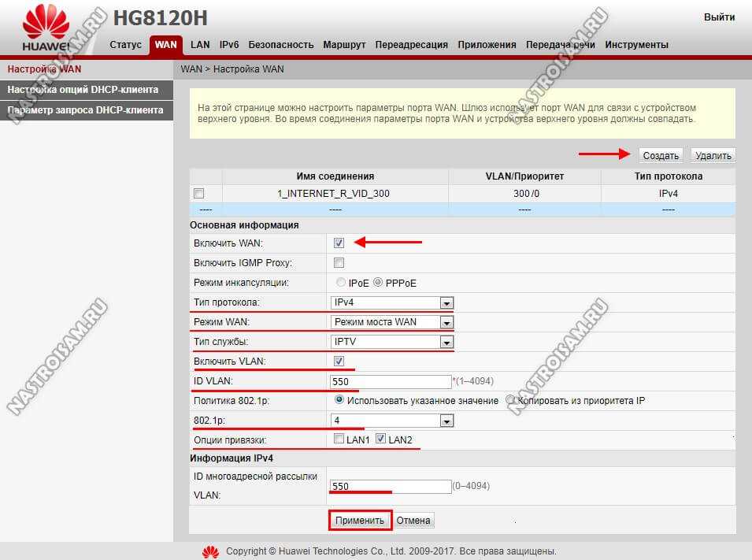Expand the Режим WAN dropdown
Viewport: 752px width, 560px height.
[x=446, y=322]
